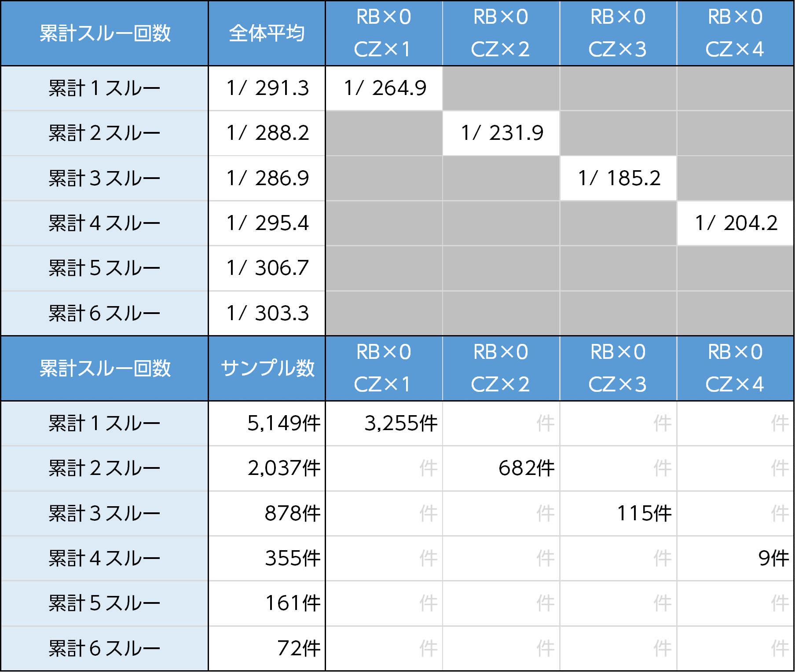The height and width of the screenshot is (672, 795).
Task: Click the sample count 878件
Action: pyautogui.click(x=267, y=513)
